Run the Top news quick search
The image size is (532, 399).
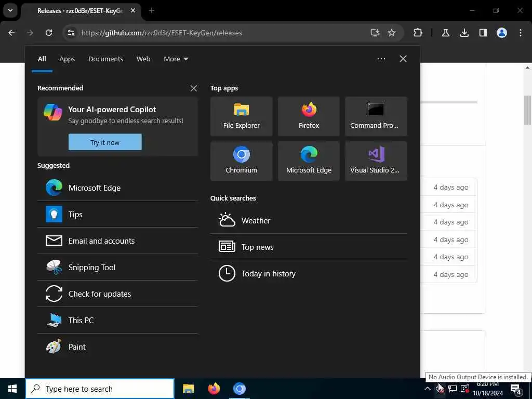309,247
